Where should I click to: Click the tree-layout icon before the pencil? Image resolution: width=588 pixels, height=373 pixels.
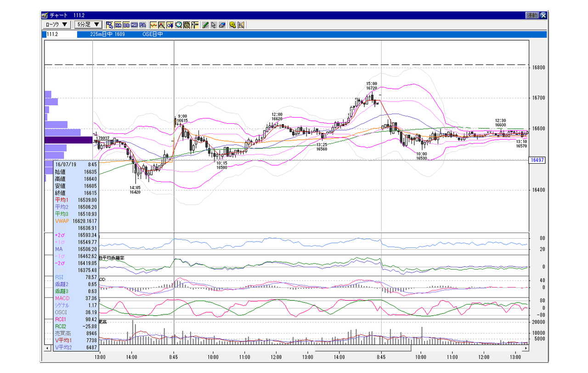pyautogui.click(x=195, y=25)
